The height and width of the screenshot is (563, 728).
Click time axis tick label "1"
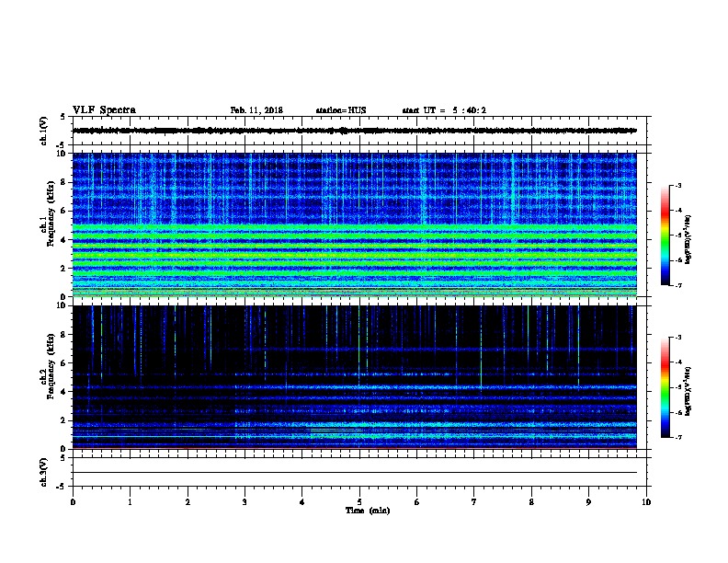130,502
